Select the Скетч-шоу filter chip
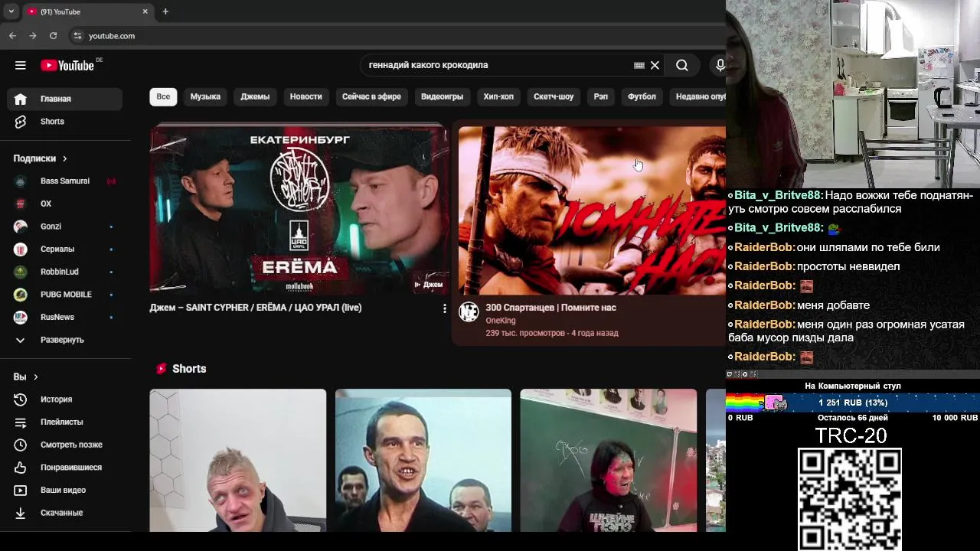The image size is (980, 551). 554,96
